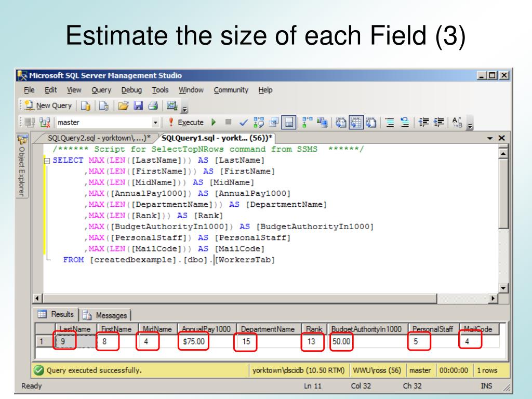
Task: Open the Query Options icon
Action: (273, 122)
